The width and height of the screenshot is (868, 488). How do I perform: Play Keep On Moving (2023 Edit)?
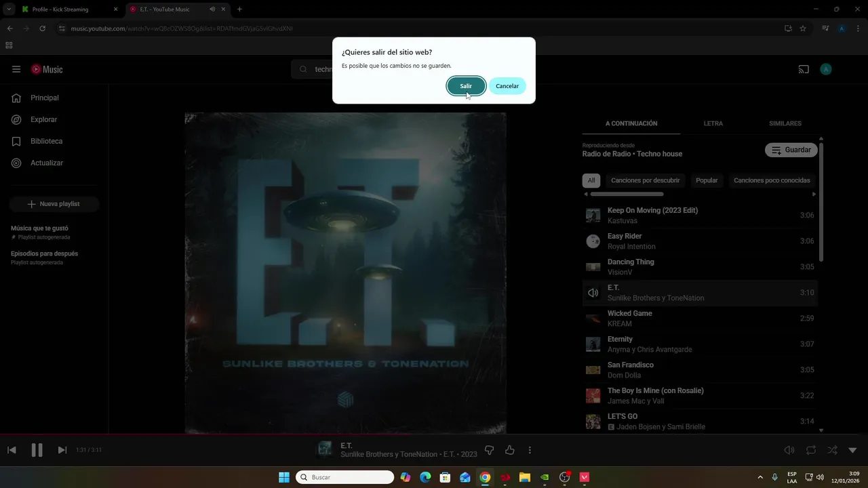(x=700, y=216)
